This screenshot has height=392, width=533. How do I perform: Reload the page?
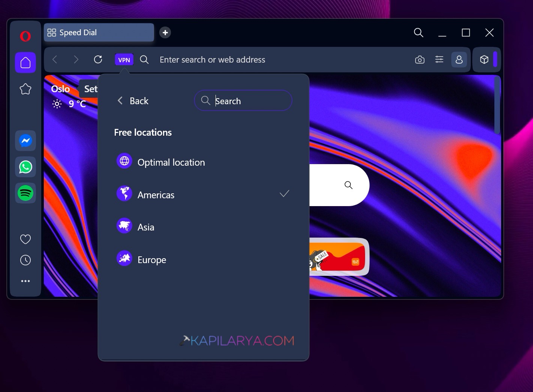point(98,60)
